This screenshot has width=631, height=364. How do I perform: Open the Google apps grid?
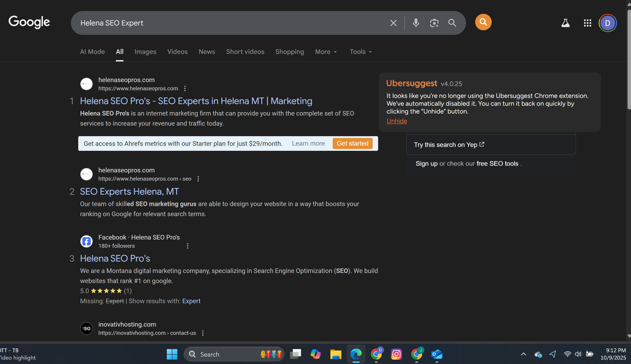tap(587, 23)
